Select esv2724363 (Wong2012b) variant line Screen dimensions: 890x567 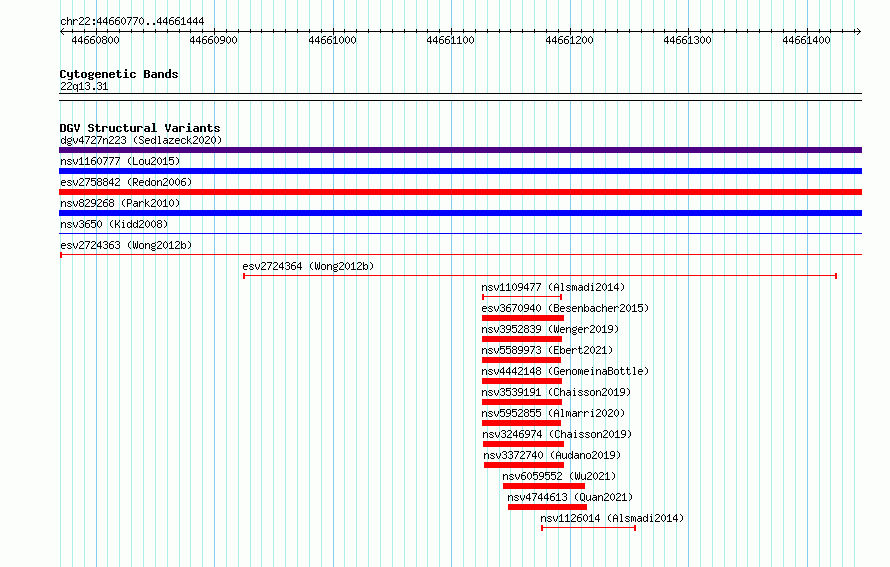pos(460,255)
